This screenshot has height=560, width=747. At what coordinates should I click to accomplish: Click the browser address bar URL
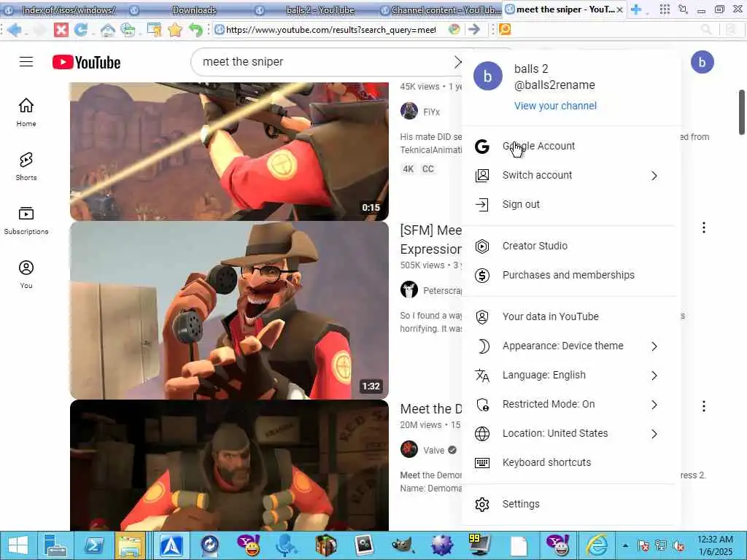330,29
